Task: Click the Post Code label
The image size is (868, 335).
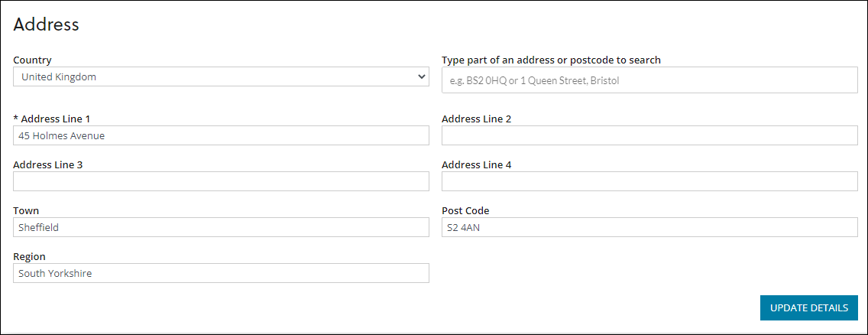Action: [465, 210]
